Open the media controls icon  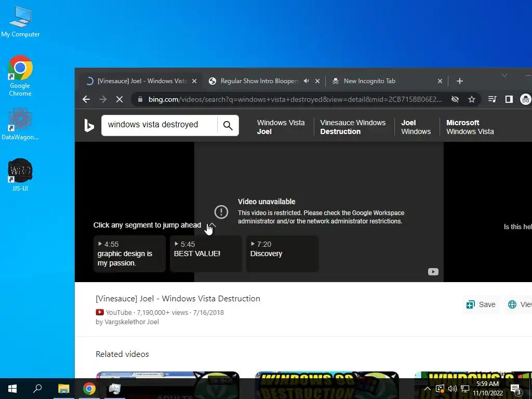(x=492, y=99)
